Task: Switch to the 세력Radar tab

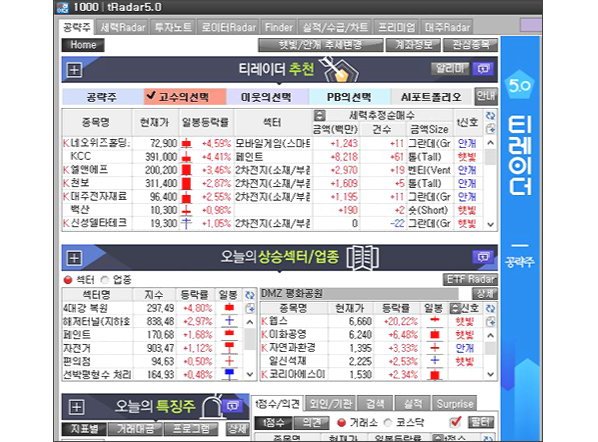Action: tap(123, 27)
